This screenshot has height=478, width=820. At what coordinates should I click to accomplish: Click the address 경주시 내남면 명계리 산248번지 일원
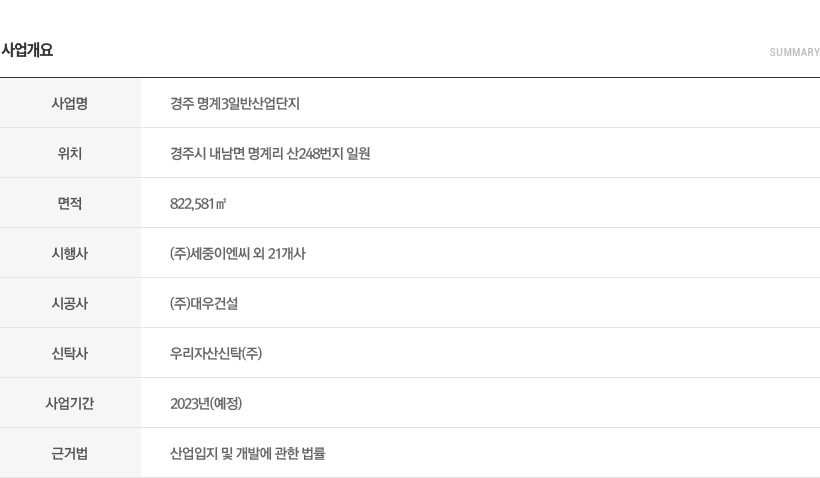[x=270, y=153]
